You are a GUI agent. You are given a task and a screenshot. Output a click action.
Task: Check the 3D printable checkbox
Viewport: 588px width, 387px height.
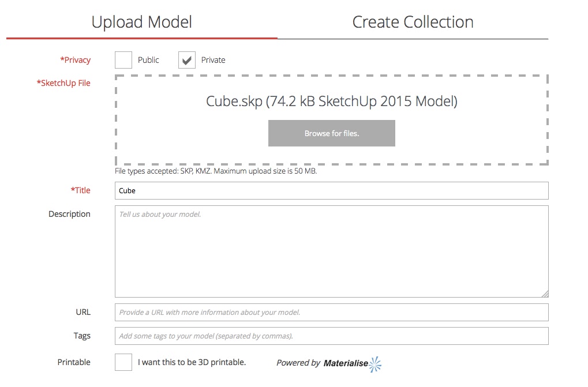point(123,362)
